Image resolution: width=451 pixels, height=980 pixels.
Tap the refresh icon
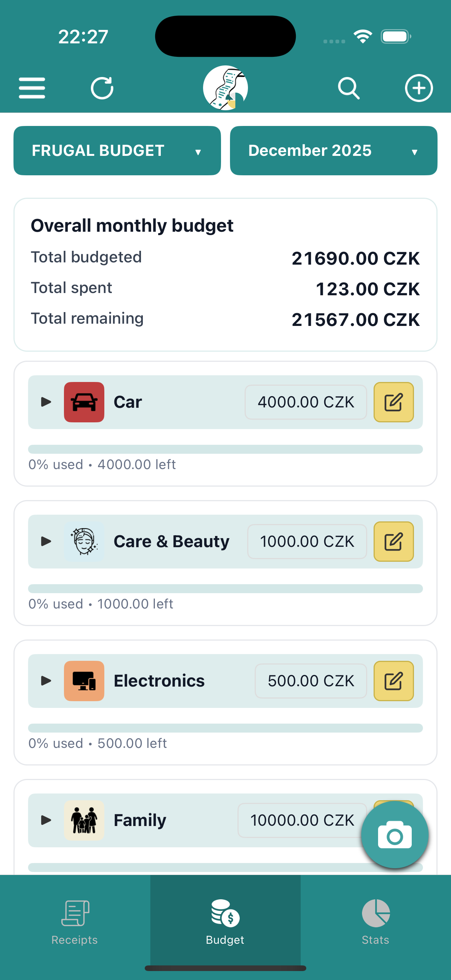(102, 88)
